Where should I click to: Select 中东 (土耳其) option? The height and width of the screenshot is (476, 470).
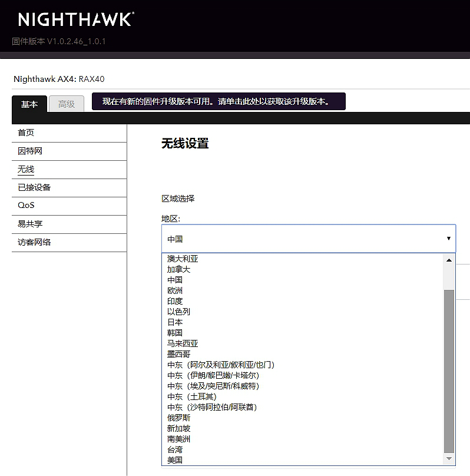(303, 397)
